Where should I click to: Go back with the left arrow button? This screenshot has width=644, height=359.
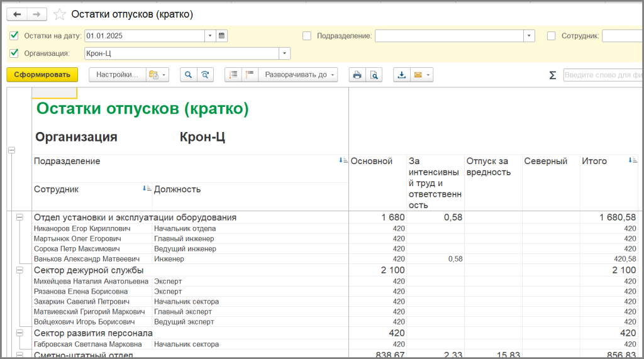click(17, 14)
